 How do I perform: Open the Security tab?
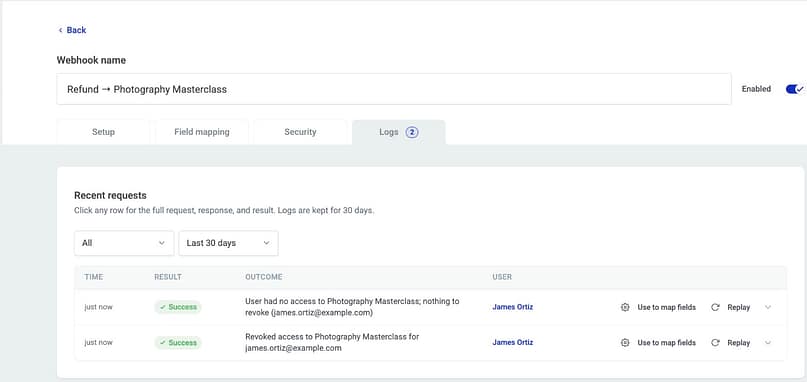300,132
